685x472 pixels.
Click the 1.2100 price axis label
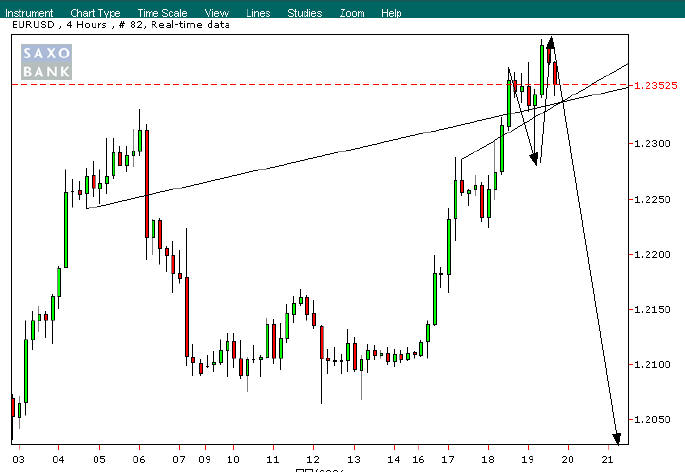pos(652,364)
